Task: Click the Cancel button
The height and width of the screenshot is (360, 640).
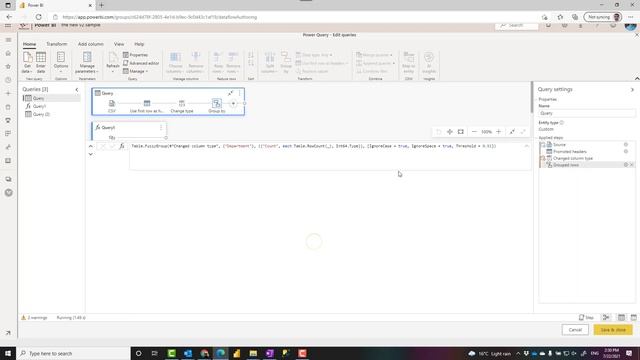Action: pyautogui.click(x=575, y=330)
